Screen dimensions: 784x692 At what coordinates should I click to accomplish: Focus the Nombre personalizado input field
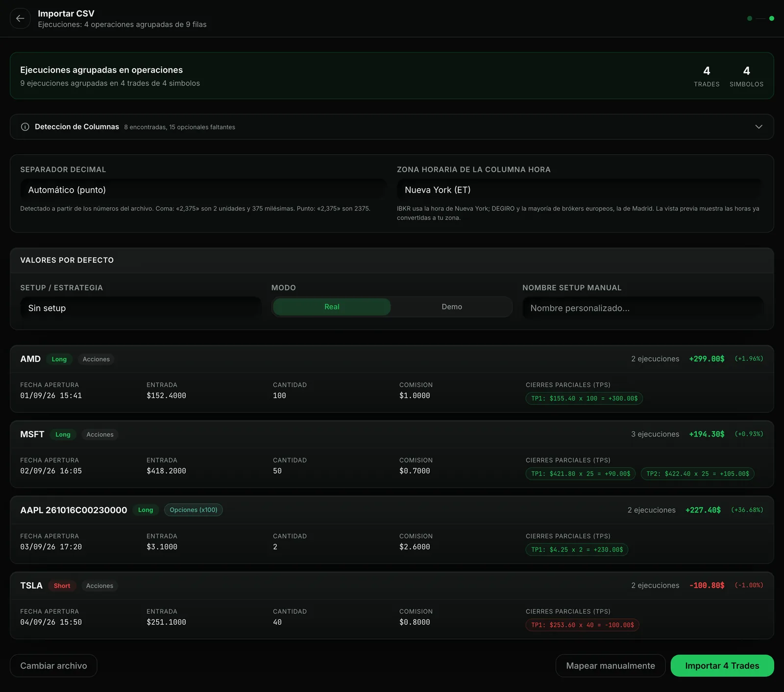tap(643, 308)
